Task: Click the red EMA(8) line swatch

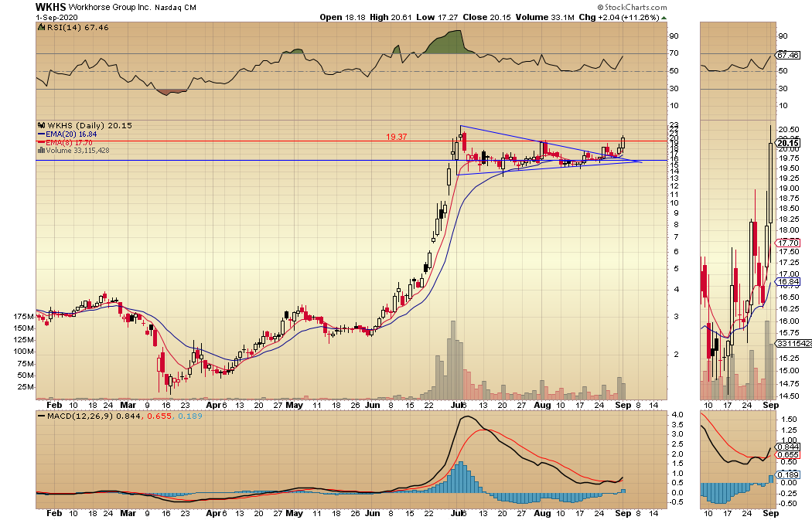Action: (42, 142)
